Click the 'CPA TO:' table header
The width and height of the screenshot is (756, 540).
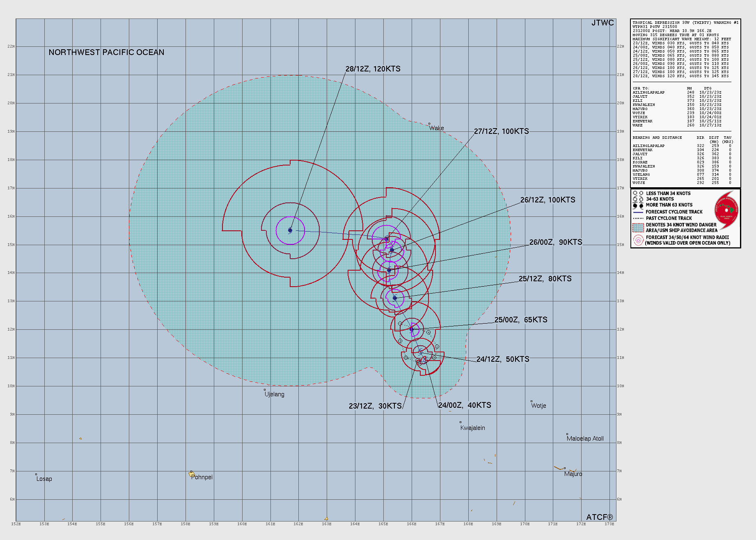point(640,88)
